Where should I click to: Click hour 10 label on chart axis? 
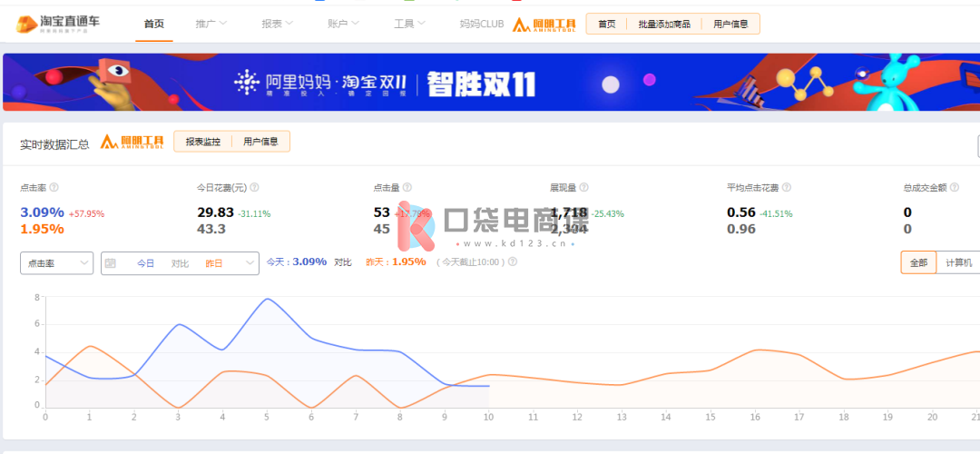(489, 417)
